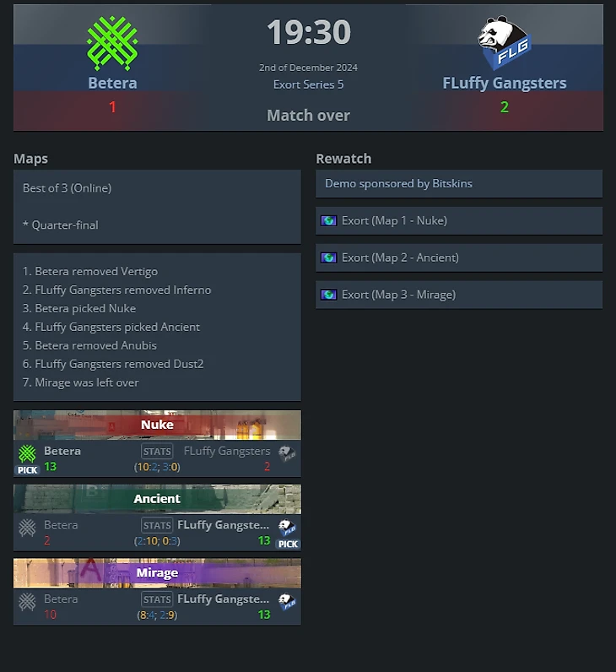616x672 pixels.
Task: Open STATS for the Ancient map
Action: coord(157,525)
